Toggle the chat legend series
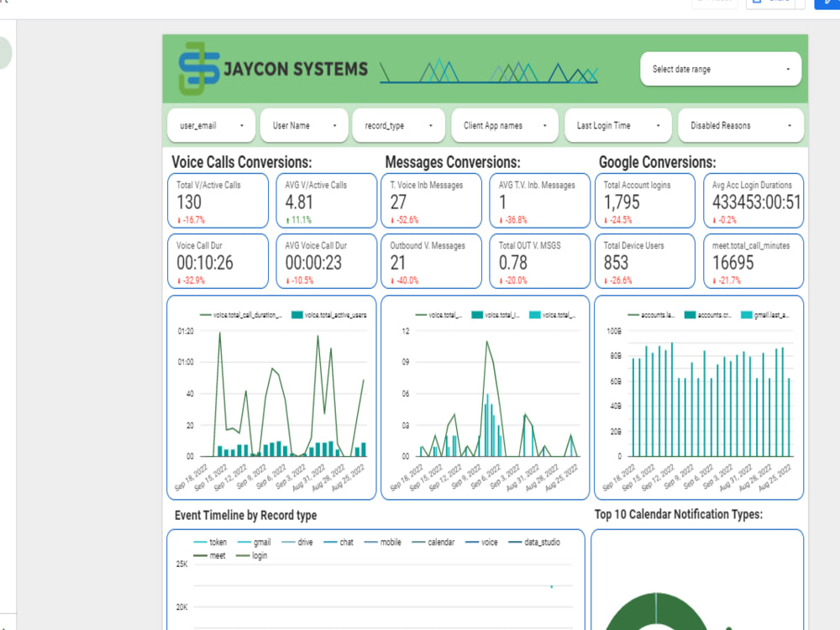Screen dimensions: 840x630 [x=339, y=542]
